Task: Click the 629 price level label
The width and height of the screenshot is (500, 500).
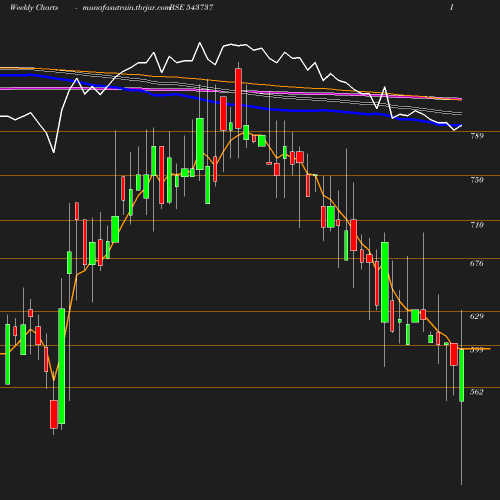Action: click(477, 316)
